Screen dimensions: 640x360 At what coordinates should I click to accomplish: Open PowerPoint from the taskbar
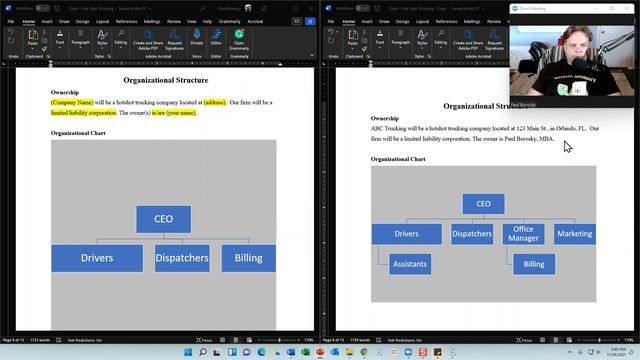click(320, 352)
